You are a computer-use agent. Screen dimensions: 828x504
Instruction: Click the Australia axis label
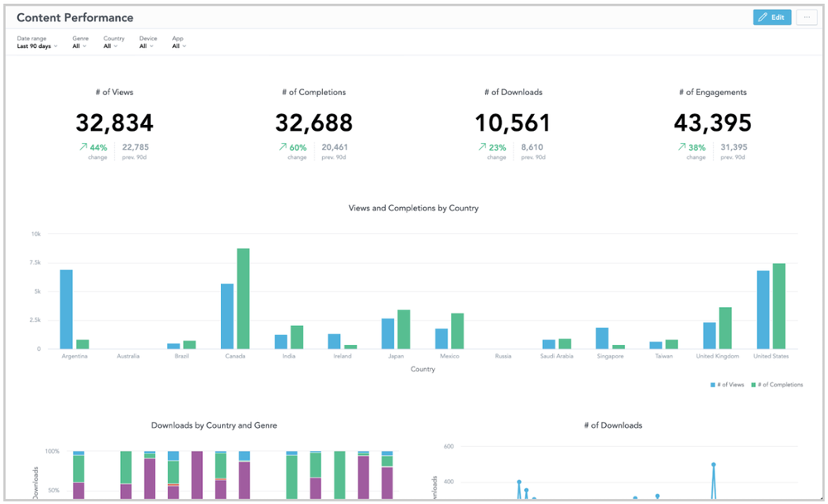click(128, 356)
